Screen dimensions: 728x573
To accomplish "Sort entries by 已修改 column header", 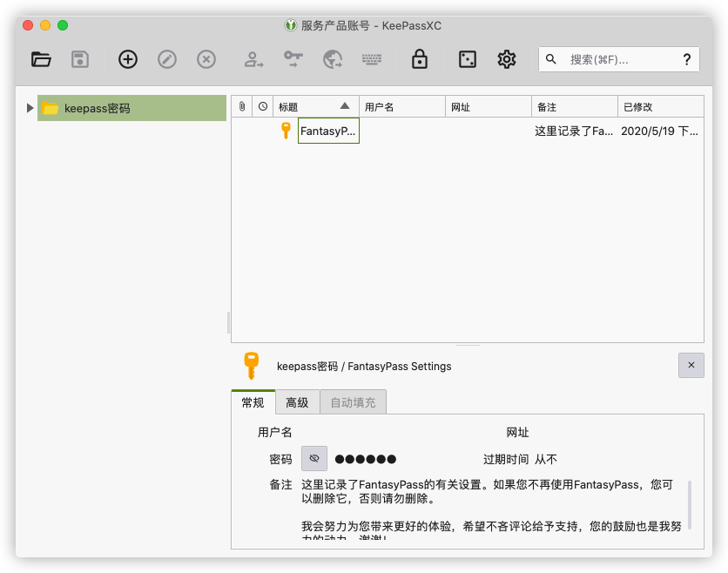I will click(x=661, y=107).
